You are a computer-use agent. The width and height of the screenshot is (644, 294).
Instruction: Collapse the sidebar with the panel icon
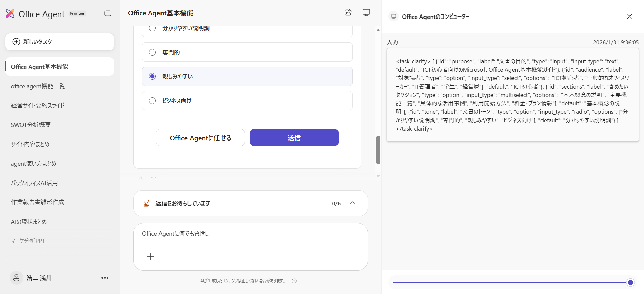click(x=108, y=13)
